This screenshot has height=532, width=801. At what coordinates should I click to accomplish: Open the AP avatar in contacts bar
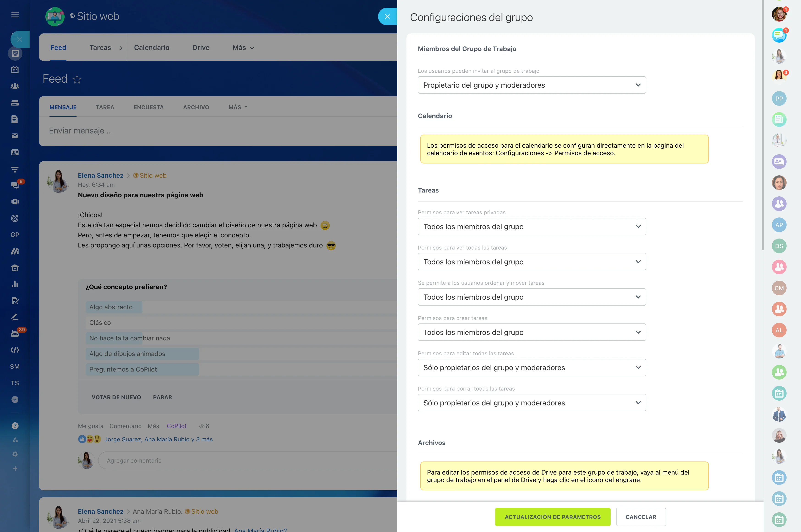[779, 225]
